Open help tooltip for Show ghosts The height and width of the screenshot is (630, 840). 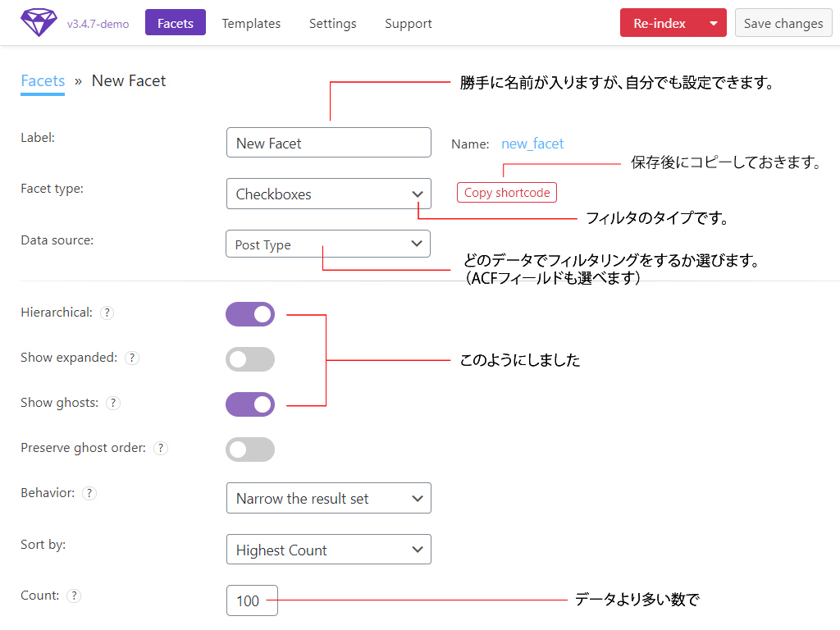pyautogui.click(x=113, y=403)
